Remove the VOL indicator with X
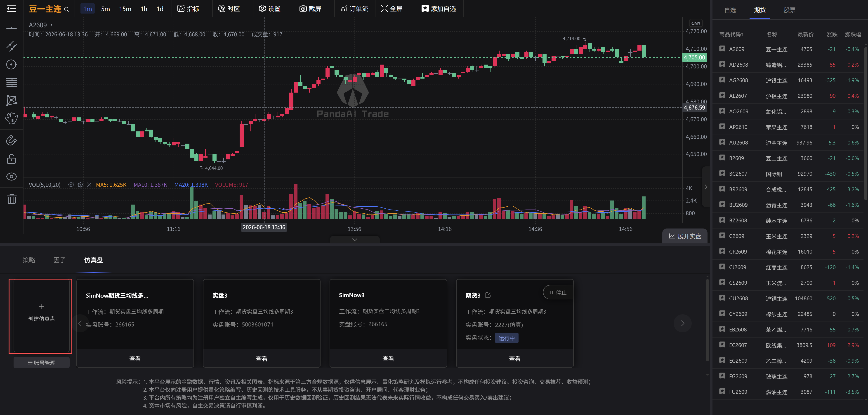 coord(89,185)
